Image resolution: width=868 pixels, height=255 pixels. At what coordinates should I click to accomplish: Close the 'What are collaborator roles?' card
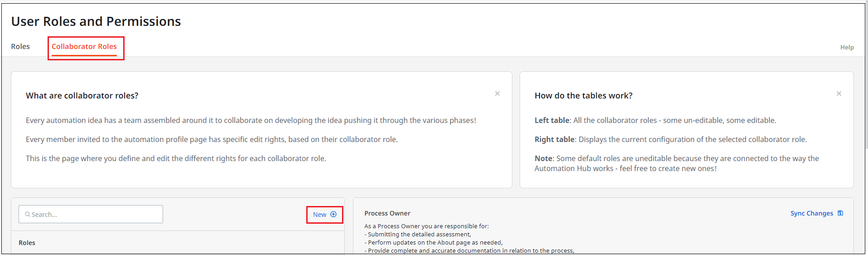(497, 93)
